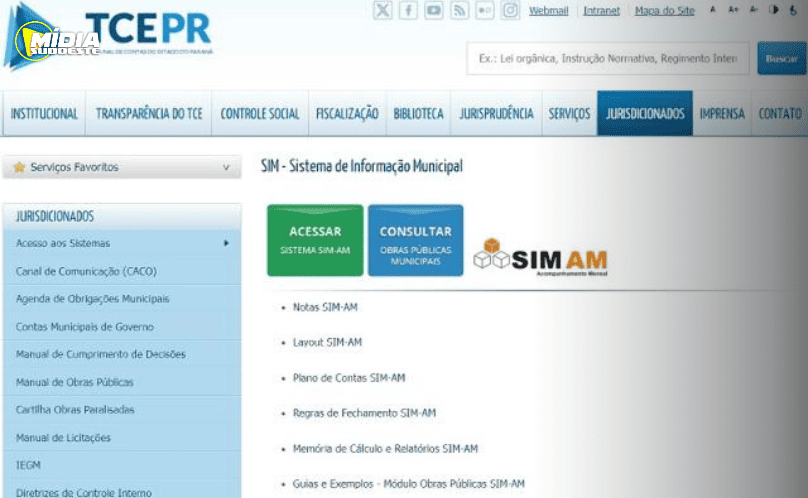Open the Layout SIM-AM link
808x498 pixels.
click(327, 342)
